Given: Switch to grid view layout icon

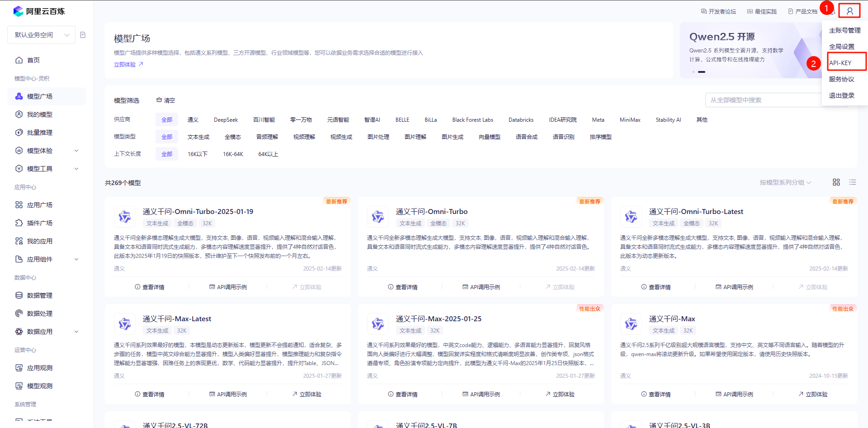Looking at the screenshot, I should coord(836,182).
